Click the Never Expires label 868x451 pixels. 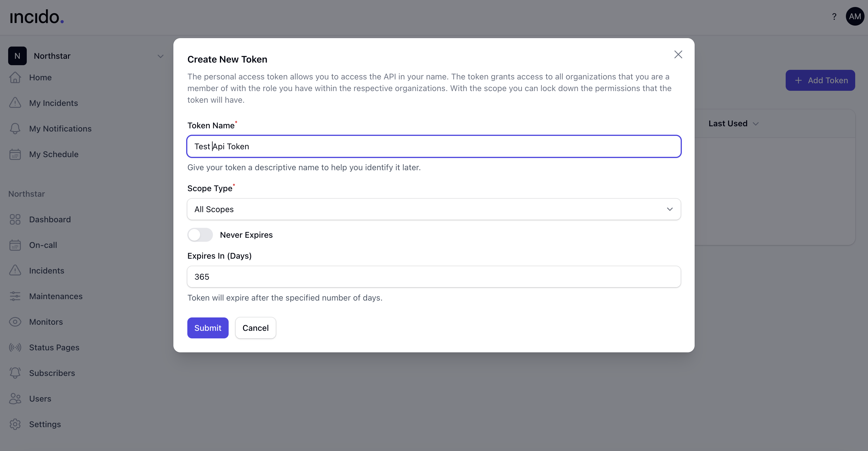tap(246, 235)
